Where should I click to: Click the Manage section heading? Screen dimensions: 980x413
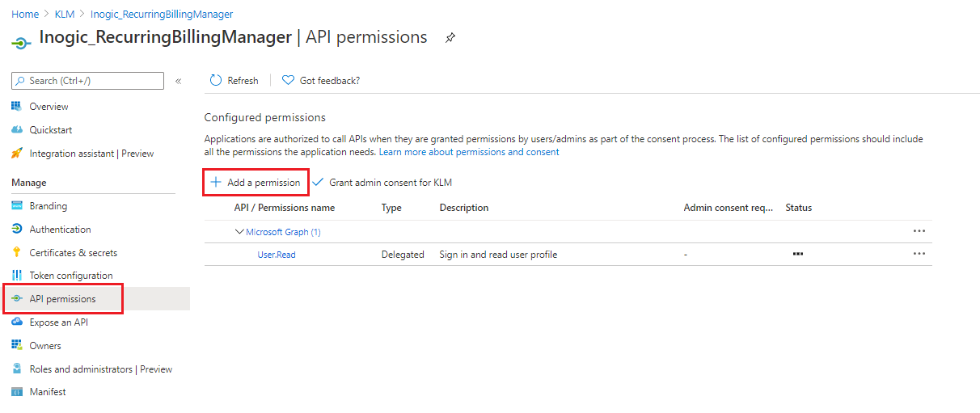pyautogui.click(x=29, y=183)
